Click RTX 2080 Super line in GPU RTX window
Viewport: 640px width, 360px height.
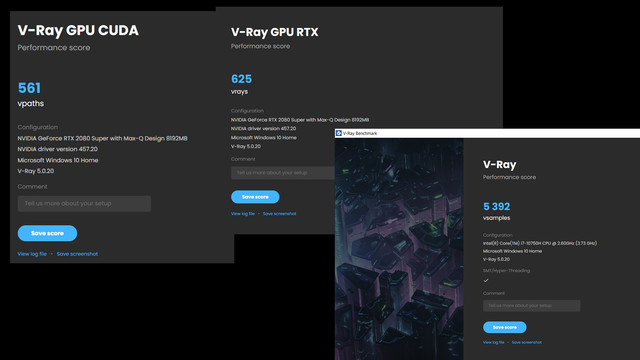click(300, 120)
